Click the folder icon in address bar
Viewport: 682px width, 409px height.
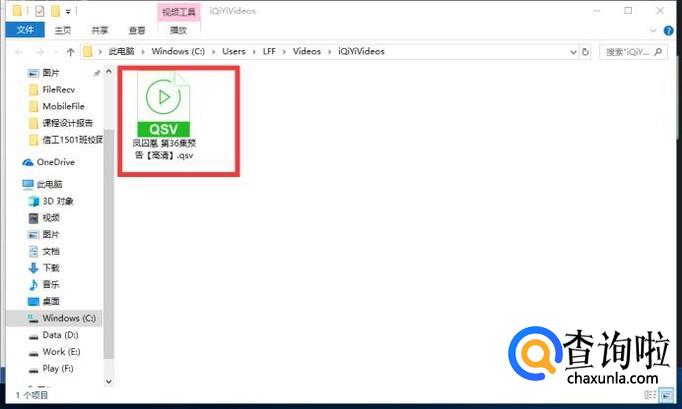tap(88, 52)
